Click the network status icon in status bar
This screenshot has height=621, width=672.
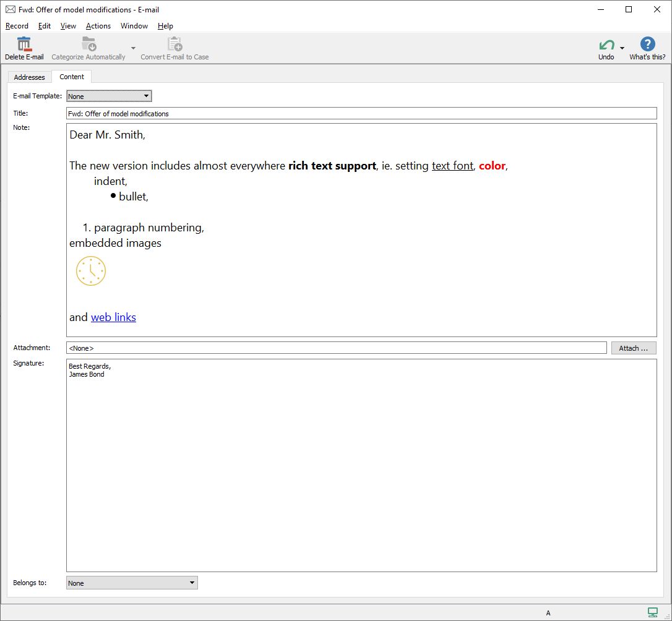click(x=652, y=612)
